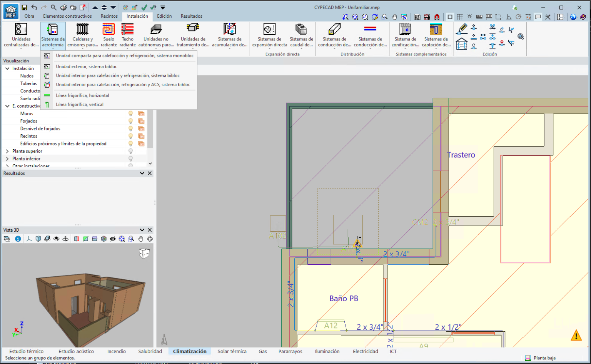Click the information icon in Vista 3D
591x364 pixels.
tap(18, 239)
